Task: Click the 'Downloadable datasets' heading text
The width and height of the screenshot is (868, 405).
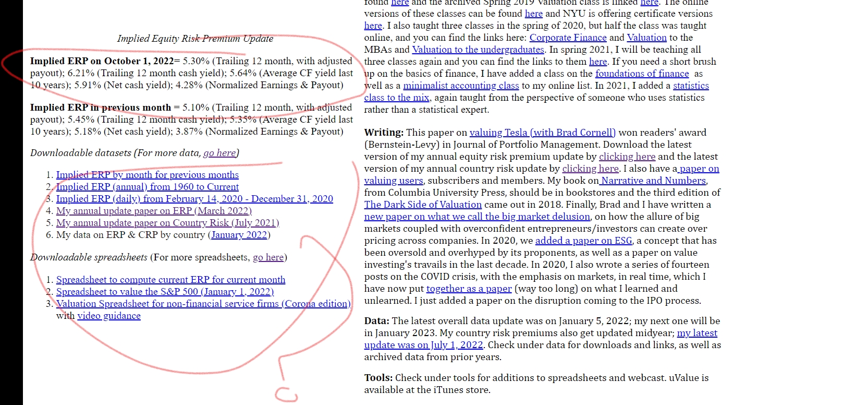Action: [x=81, y=153]
